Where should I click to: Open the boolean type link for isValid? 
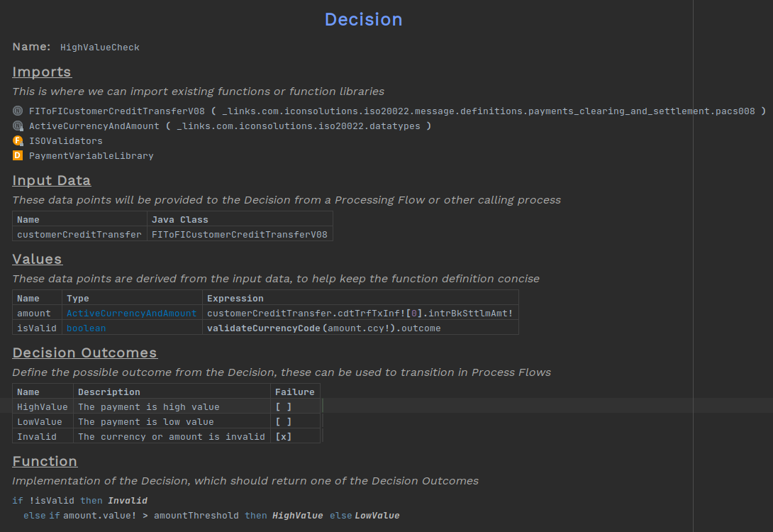(x=86, y=328)
